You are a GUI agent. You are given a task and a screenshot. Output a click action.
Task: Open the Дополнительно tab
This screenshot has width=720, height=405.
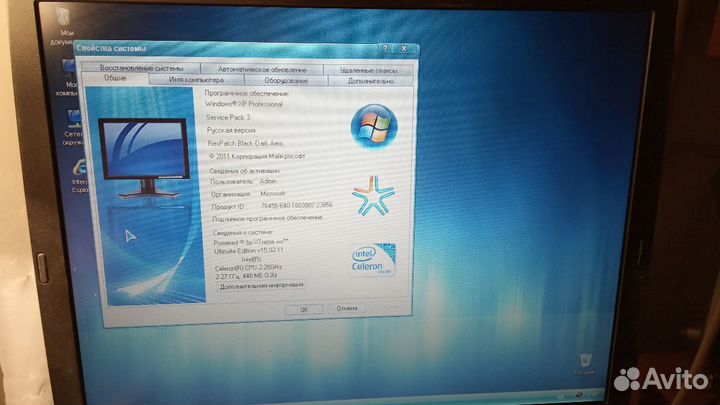tap(371, 81)
